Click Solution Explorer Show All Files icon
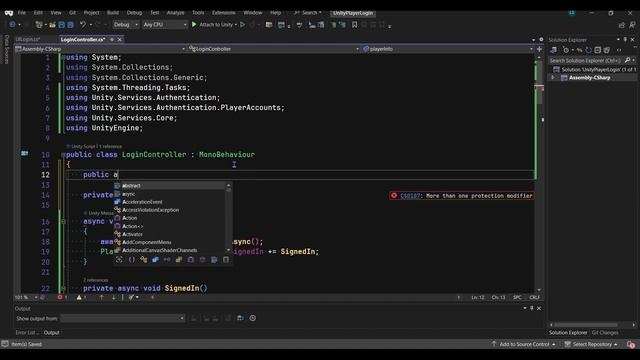 (607, 50)
